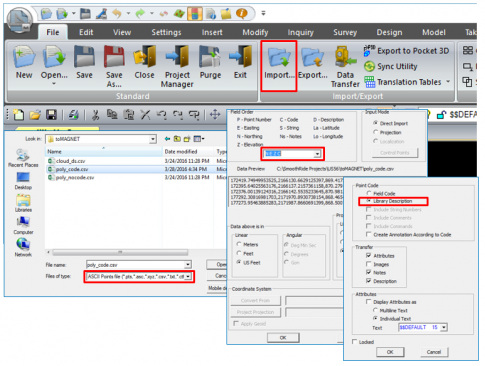
Task: Click the pan arrows icon in the toolbar
Action: [215, 115]
